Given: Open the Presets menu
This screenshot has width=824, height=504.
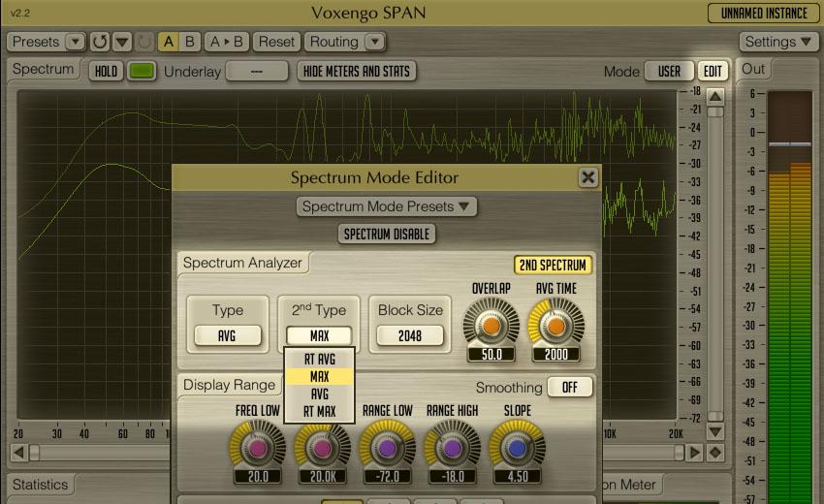Looking at the screenshot, I should (36, 42).
